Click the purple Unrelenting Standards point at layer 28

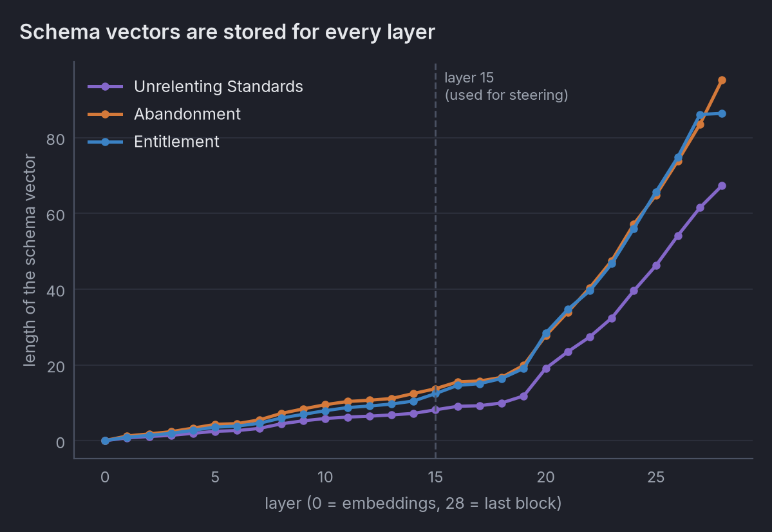722,185
